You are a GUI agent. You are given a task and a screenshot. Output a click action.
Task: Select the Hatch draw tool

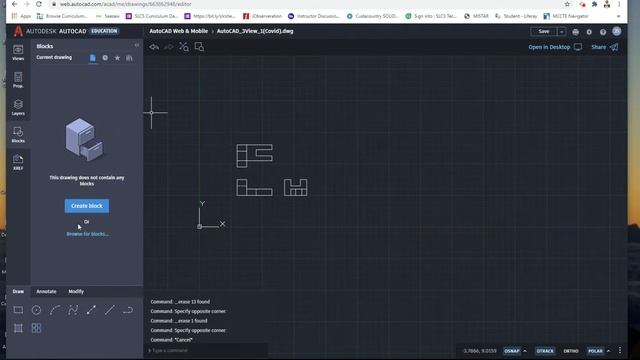pos(18,328)
